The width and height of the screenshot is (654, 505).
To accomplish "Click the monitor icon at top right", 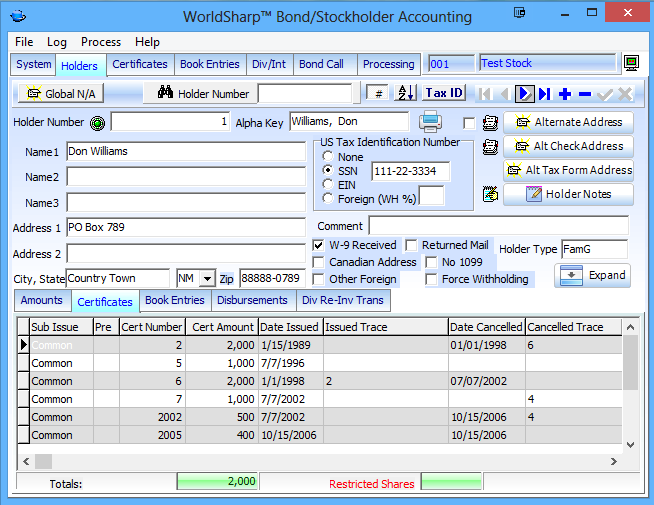I will coord(632,64).
